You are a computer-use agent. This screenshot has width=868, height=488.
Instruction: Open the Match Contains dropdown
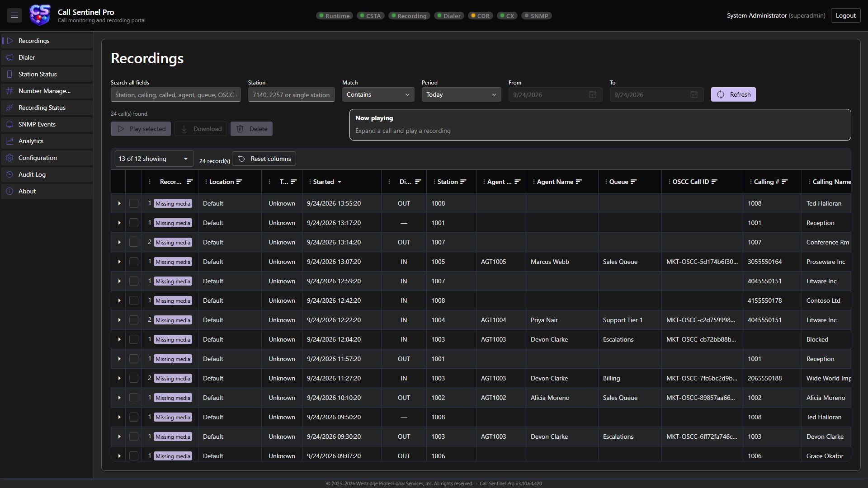tap(378, 94)
